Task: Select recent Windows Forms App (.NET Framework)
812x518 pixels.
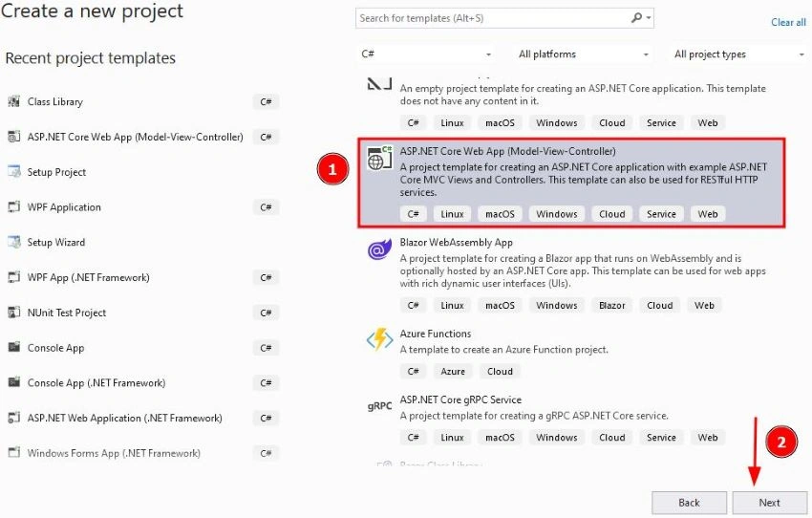Action: point(143,453)
